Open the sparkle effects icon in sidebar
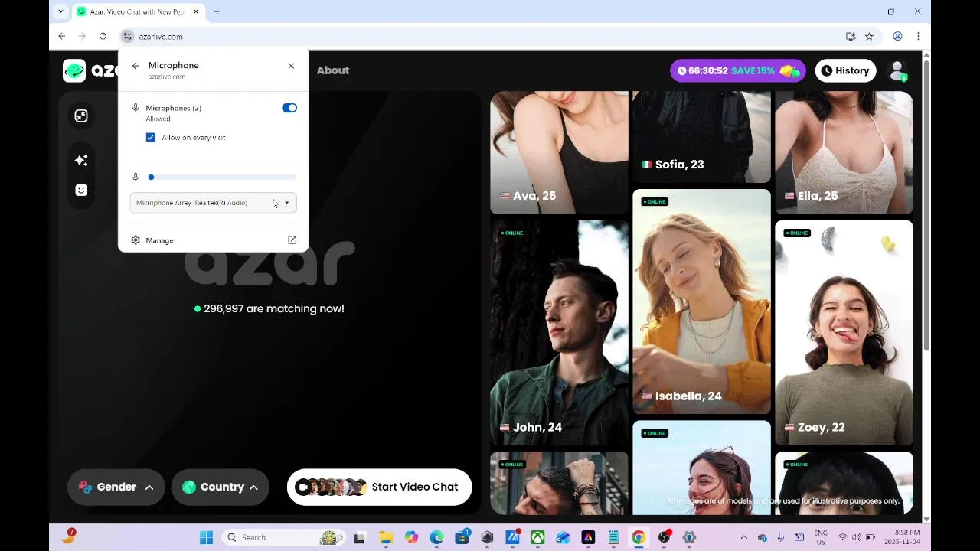The height and width of the screenshot is (551, 980). point(81,160)
